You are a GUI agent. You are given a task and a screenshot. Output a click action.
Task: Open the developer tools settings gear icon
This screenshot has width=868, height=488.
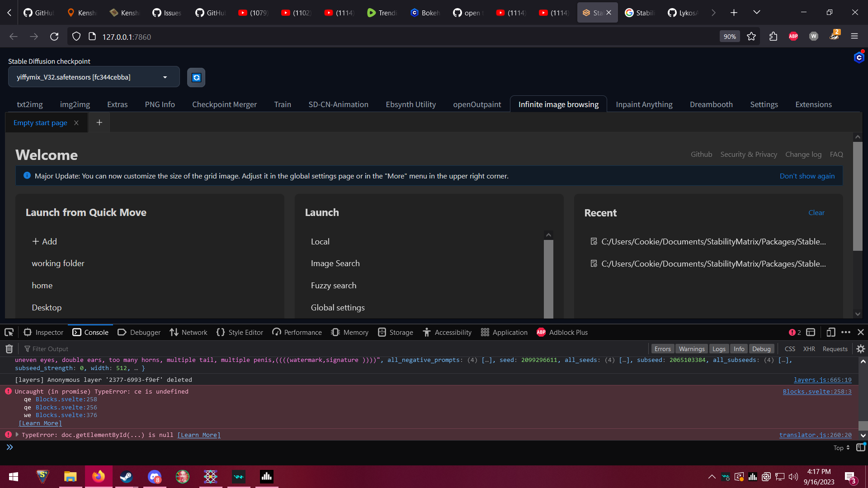click(861, 349)
